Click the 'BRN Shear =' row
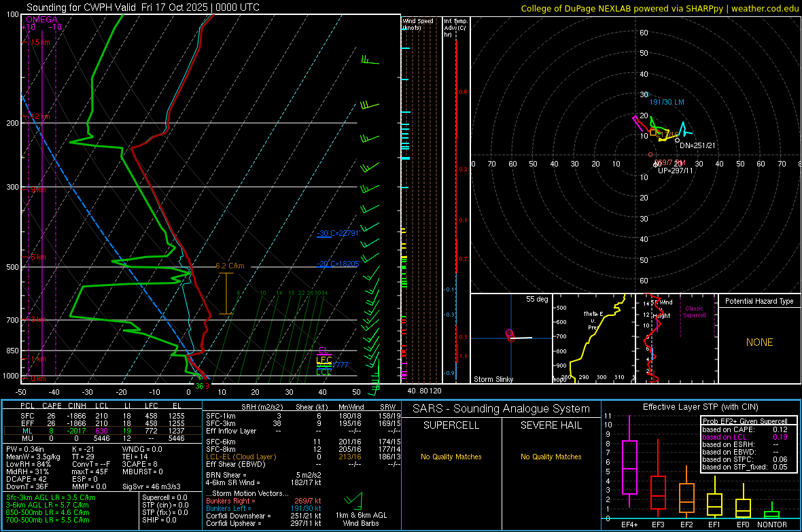This screenshot has height=532, width=802. (x=264, y=475)
